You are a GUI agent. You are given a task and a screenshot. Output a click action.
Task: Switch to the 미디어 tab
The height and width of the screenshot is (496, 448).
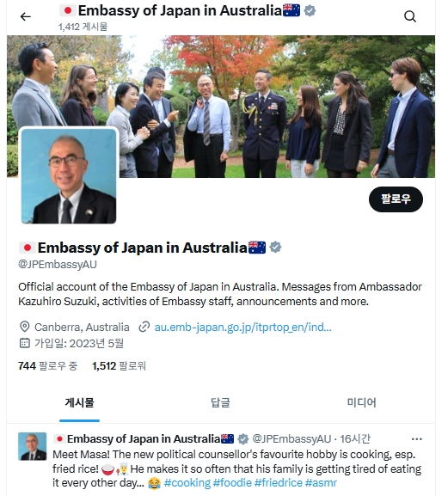362,402
